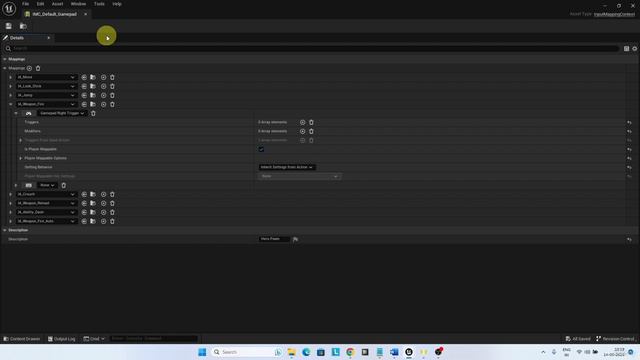The width and height of the screenshot is (640, 360).
Task: Clear all mappings with trash icon
Action: [38, 68]
